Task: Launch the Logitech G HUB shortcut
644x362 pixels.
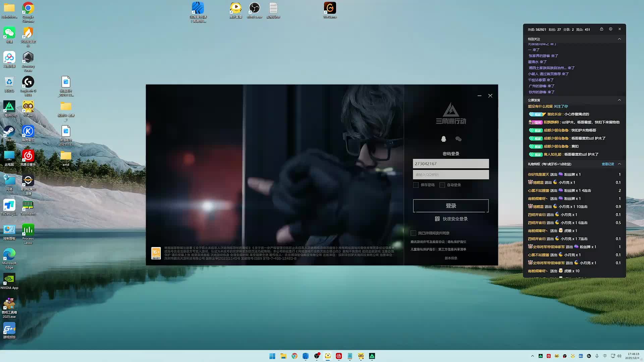Action: 28,82
